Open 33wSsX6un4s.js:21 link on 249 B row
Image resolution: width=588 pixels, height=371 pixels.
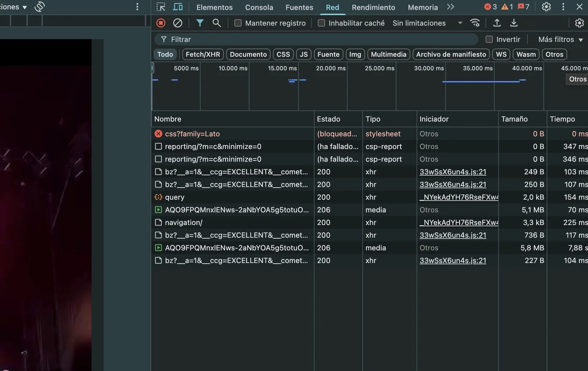click(453, 172)
